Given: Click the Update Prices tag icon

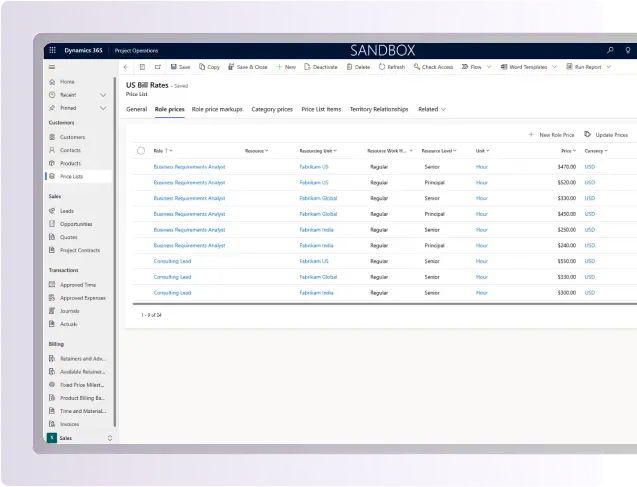Looking at the screenshot, I should (588, 134).
